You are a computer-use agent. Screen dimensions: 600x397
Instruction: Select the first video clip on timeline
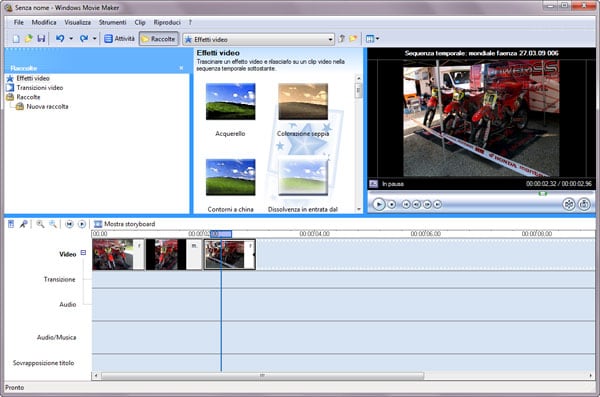click(x=118, y=255)
